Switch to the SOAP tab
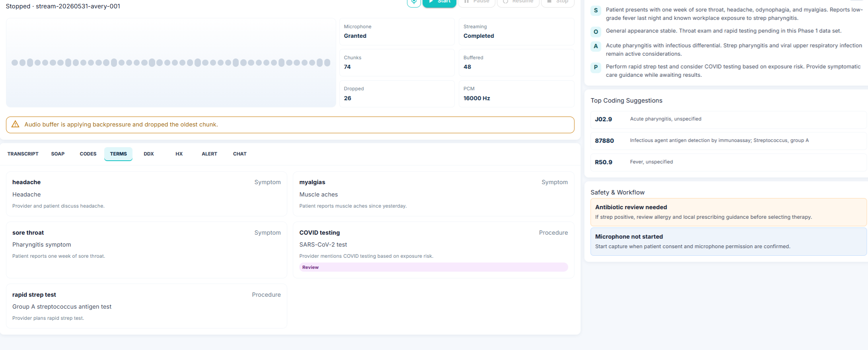The width and height of the screenshot is (868, 350). [x=58, y=154]
